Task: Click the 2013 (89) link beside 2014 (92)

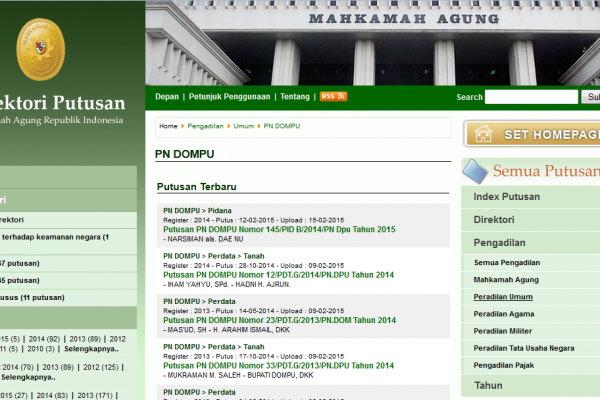Action: tap(85, 339)
